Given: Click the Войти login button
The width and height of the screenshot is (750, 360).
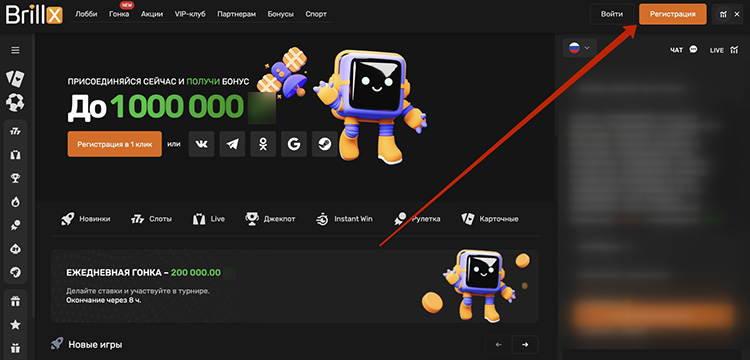Looking at the screenshot, I should click(x=612, y=14).
